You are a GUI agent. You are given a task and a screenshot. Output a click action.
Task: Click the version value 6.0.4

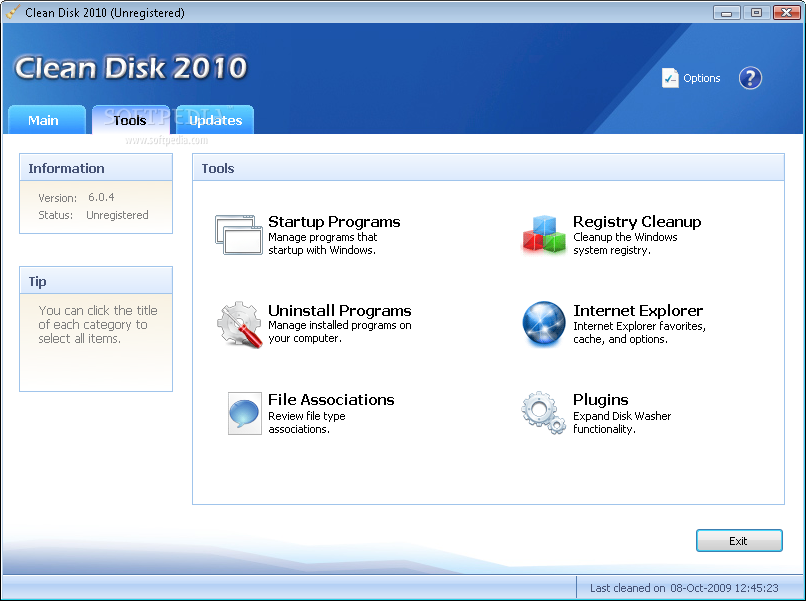[101, 197]
